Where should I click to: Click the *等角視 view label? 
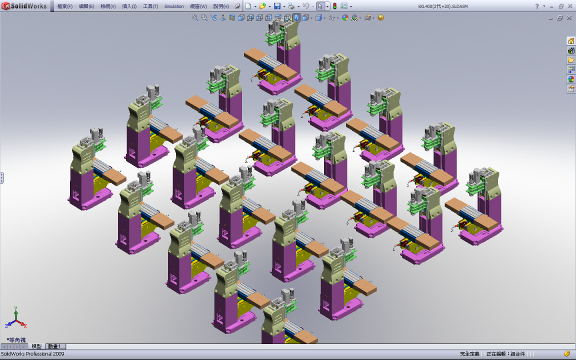17,340
